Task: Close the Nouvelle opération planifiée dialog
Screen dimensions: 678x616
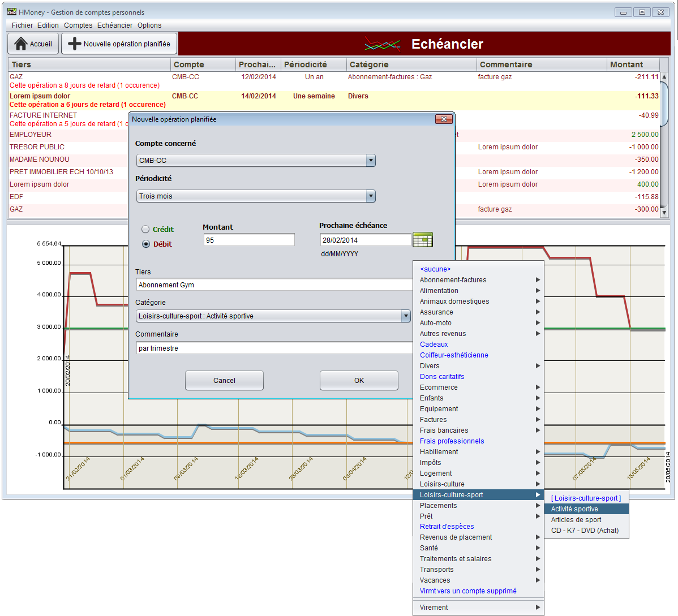Action: coord(444,119)
